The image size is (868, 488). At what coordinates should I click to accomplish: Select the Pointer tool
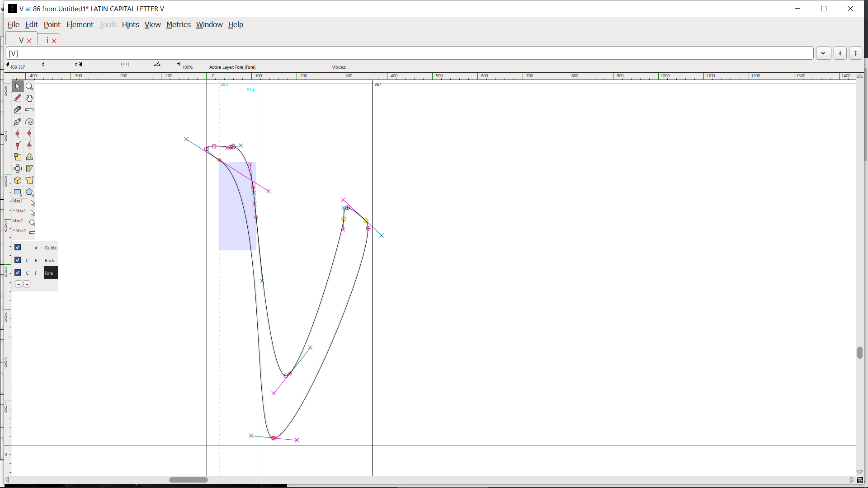point(18,86)
